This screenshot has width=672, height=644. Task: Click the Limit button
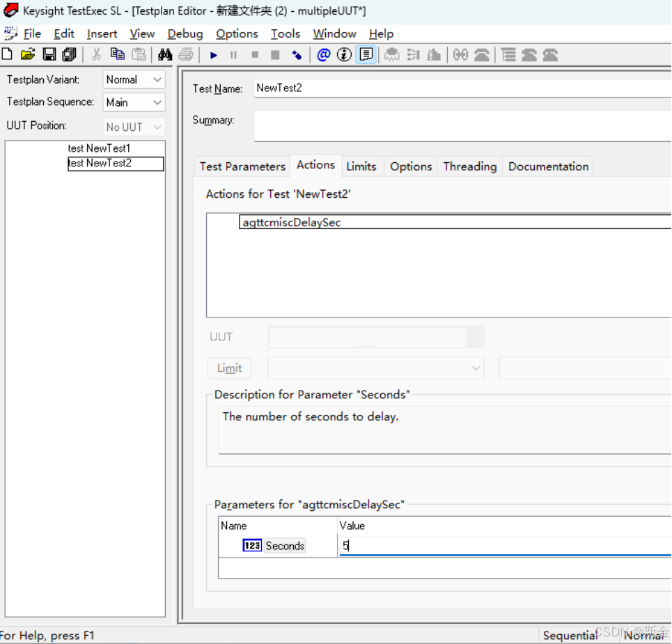tap(229, 368)
